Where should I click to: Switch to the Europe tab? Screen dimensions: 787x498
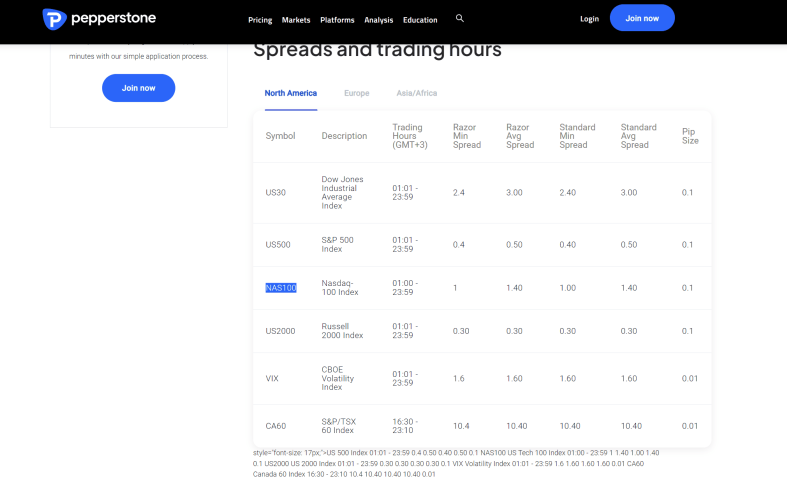(357, 93)
